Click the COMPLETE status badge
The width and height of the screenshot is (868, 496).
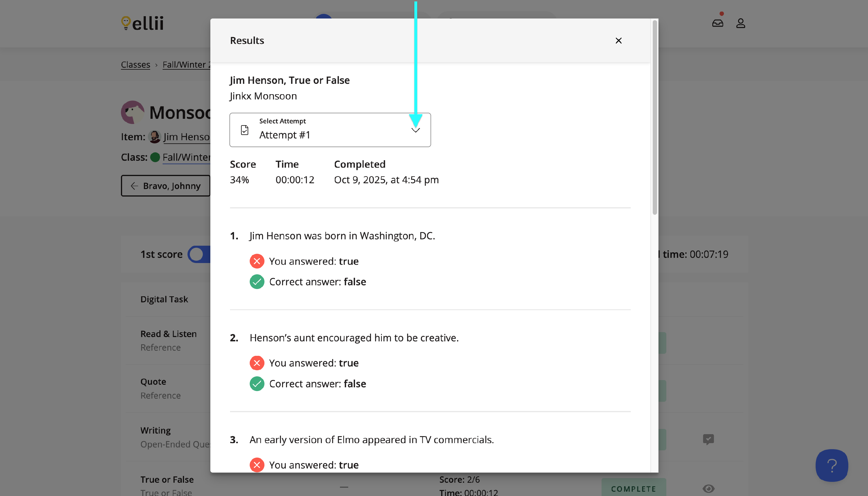pyautogui.click(x=633, y=488)
